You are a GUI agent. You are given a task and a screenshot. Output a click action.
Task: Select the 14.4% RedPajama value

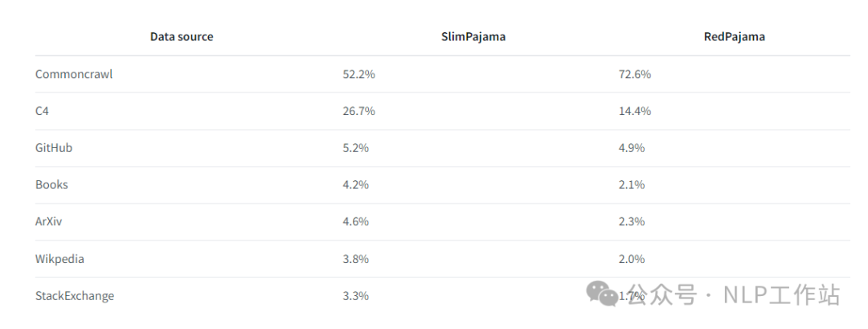(634, 111)
